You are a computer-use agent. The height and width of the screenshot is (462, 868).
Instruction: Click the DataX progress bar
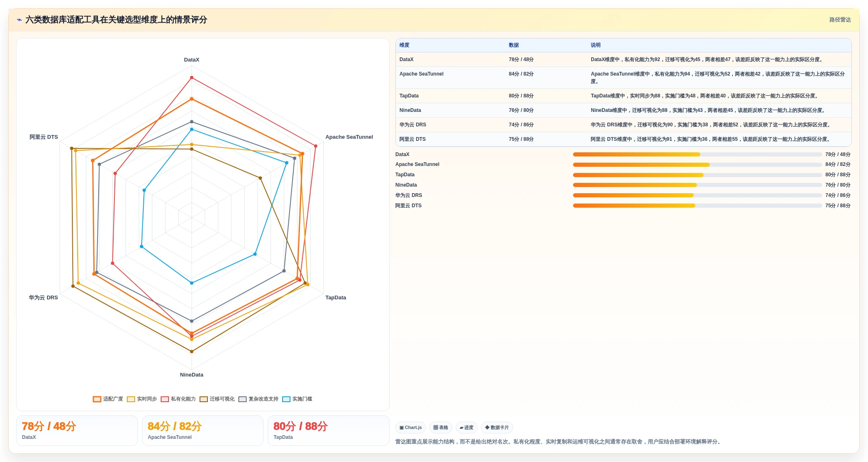point(697,154)
